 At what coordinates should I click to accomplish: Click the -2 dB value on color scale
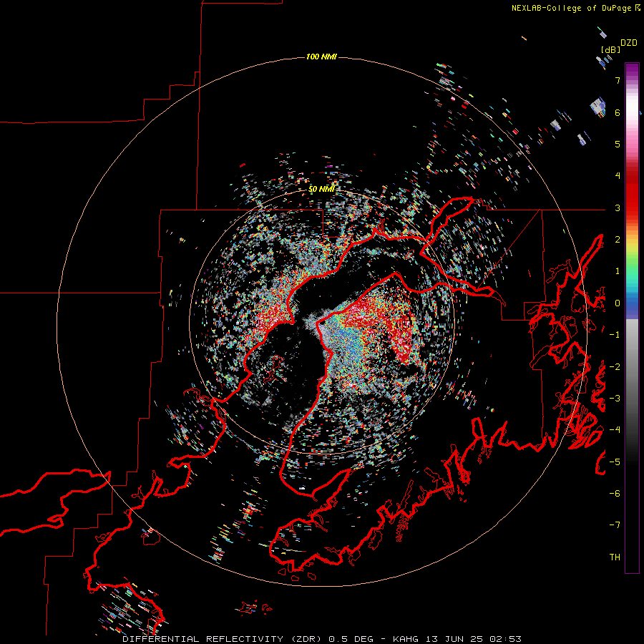pyautogui.click(x=615, y=367)
